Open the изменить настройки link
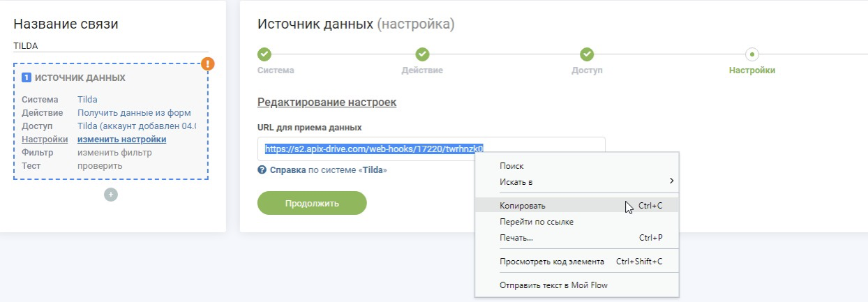 tap(121, 139)
